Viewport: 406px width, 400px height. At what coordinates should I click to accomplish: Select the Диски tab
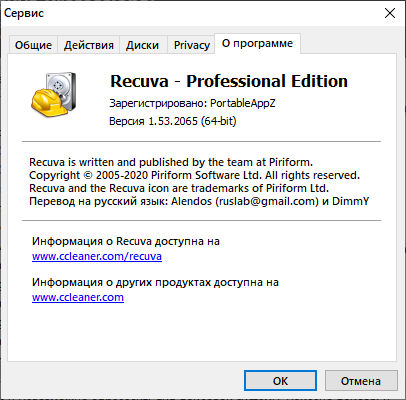(x=142, y=45)
